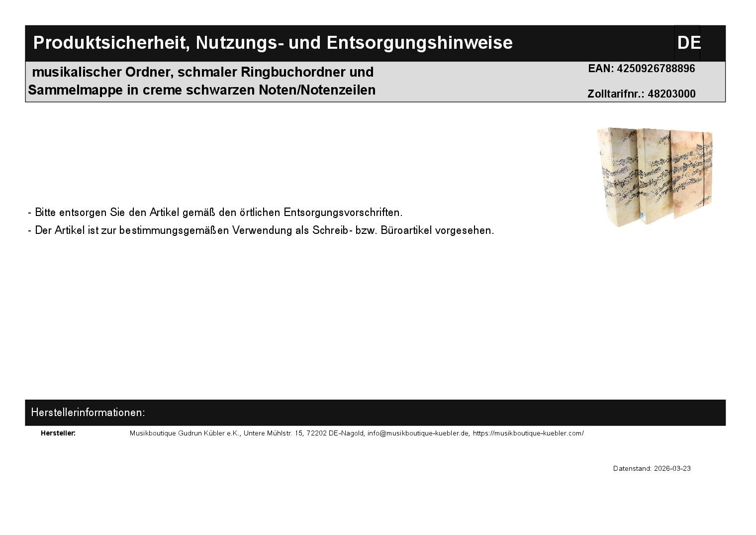Click the DE language code box
The width and height of the screenshot is (756, 535).
(688, 43)
